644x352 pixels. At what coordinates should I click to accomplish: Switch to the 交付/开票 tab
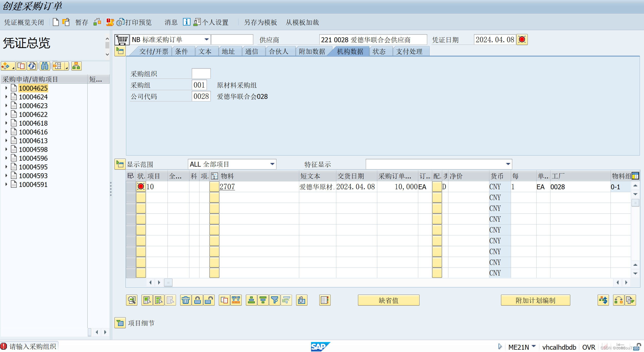[x=154, y=51]
